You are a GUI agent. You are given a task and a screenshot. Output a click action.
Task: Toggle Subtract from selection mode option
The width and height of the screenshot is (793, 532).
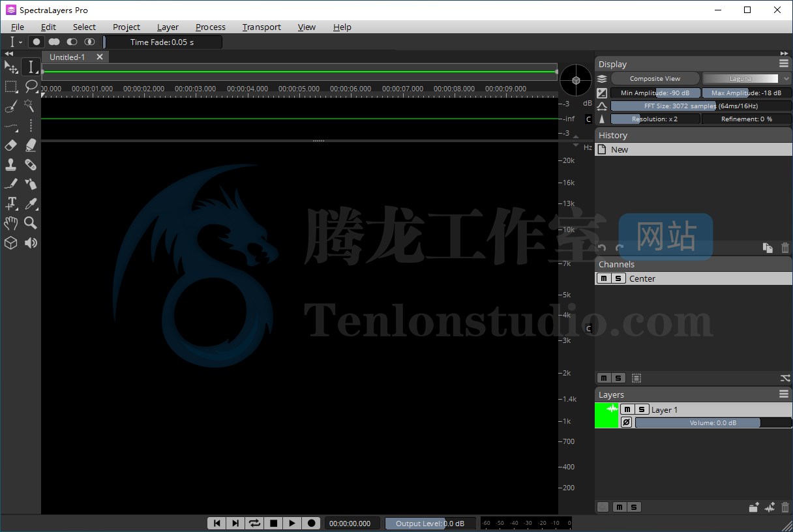72,42
